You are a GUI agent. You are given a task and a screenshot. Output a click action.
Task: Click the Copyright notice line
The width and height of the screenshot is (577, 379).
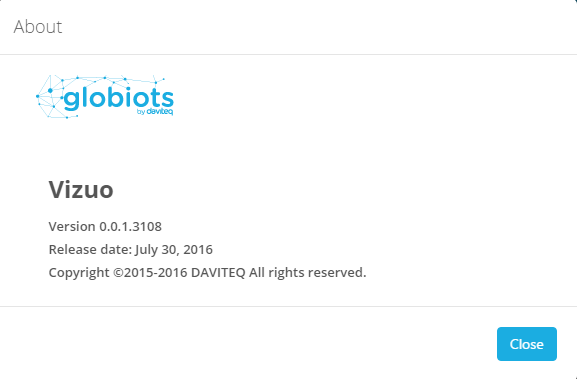(x=208, y=273)
